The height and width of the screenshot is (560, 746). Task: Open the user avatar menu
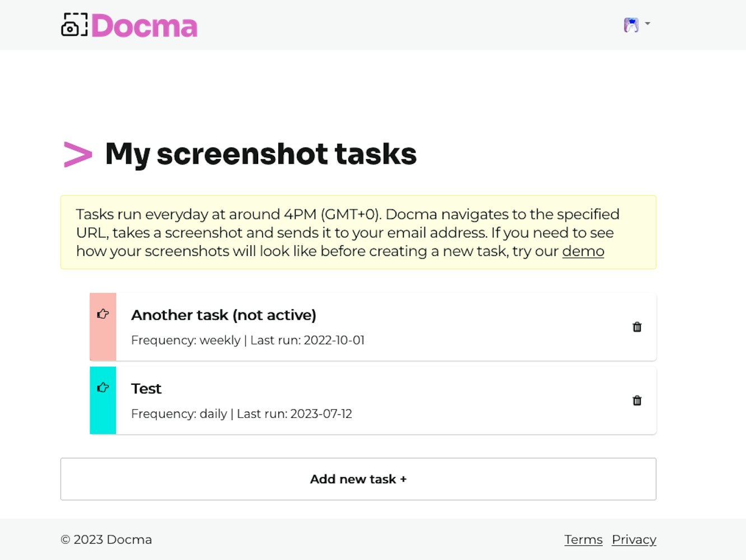(x=631, y=25)
